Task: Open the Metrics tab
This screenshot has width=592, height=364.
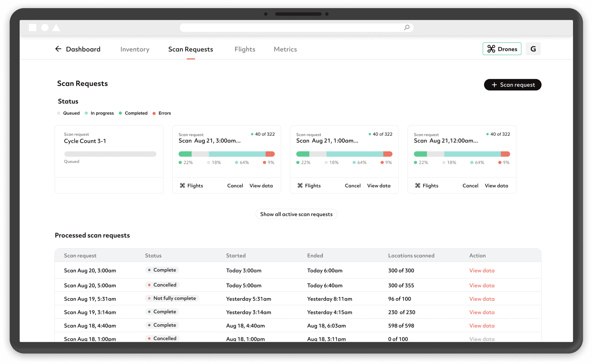Action: pyautogui.click(x=285, y=49)
